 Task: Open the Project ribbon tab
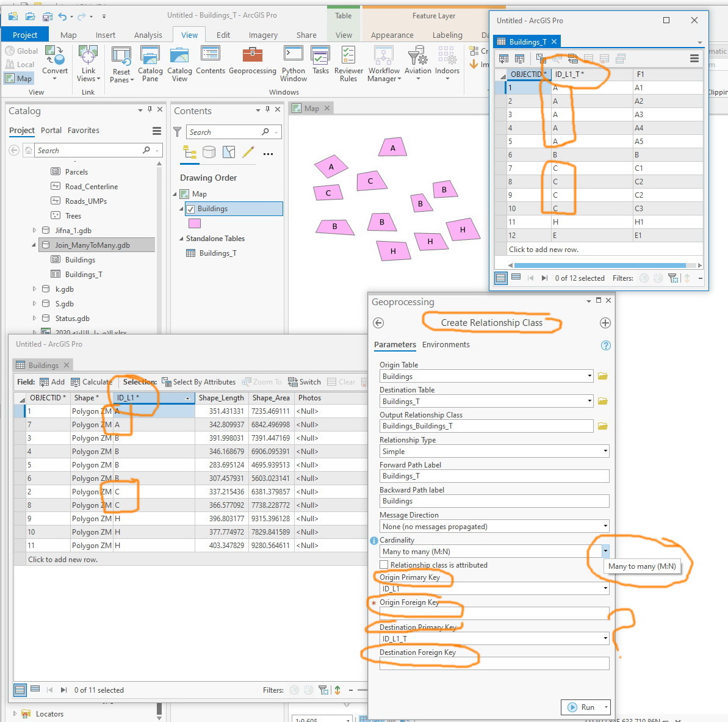pyautogui.click(x=25, y=35)
